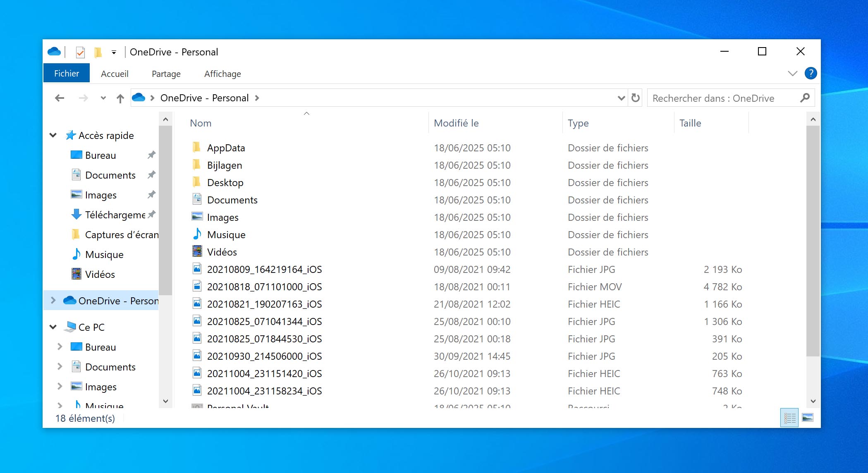
Task: Go back with the left arrow
Action: click(x=60, y=98)
